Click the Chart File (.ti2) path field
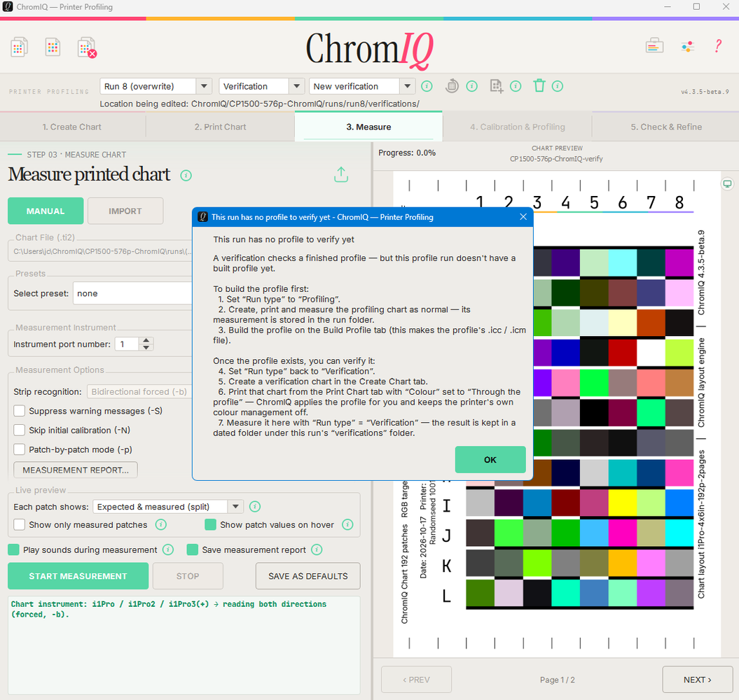 coord(100,251)
